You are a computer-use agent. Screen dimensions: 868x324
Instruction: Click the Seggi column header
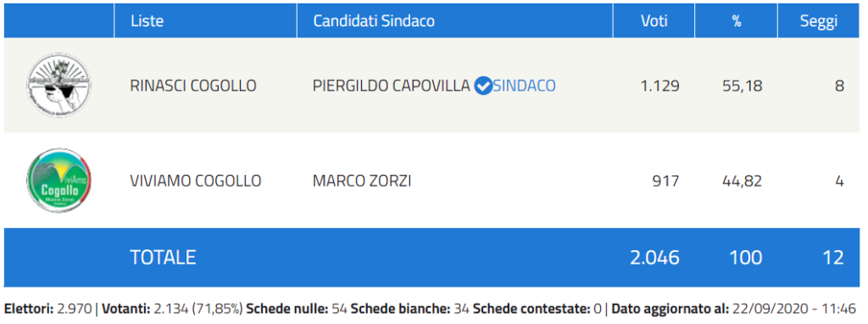click(819, 21)
